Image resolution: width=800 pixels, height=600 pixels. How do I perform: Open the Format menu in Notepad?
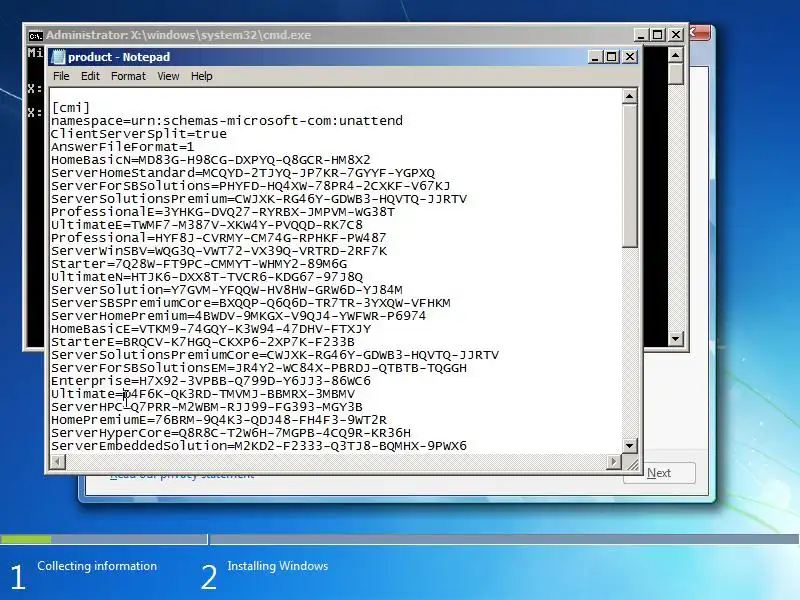[x=128, y=76]
